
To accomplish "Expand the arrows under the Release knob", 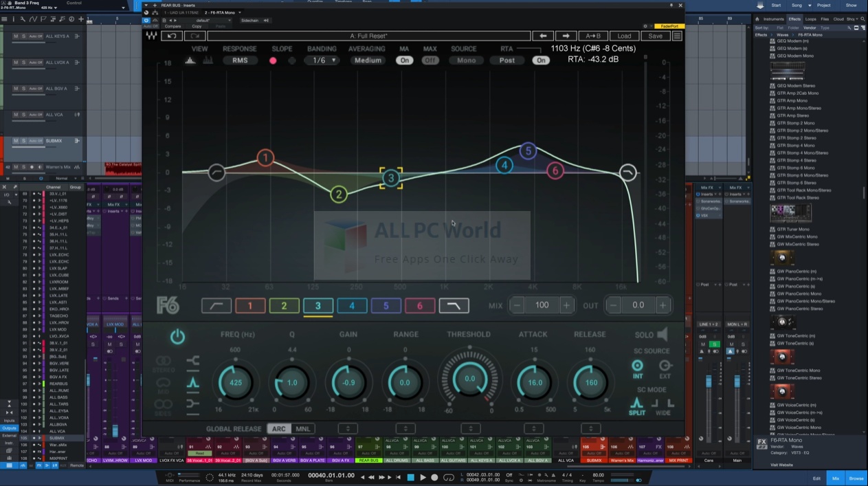I will (591, 429).
